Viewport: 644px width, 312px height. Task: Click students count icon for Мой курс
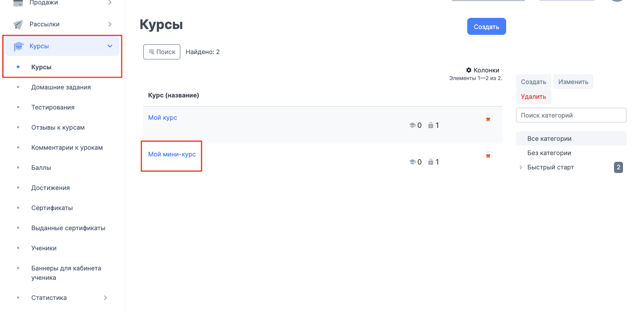(x=412, y=126)
